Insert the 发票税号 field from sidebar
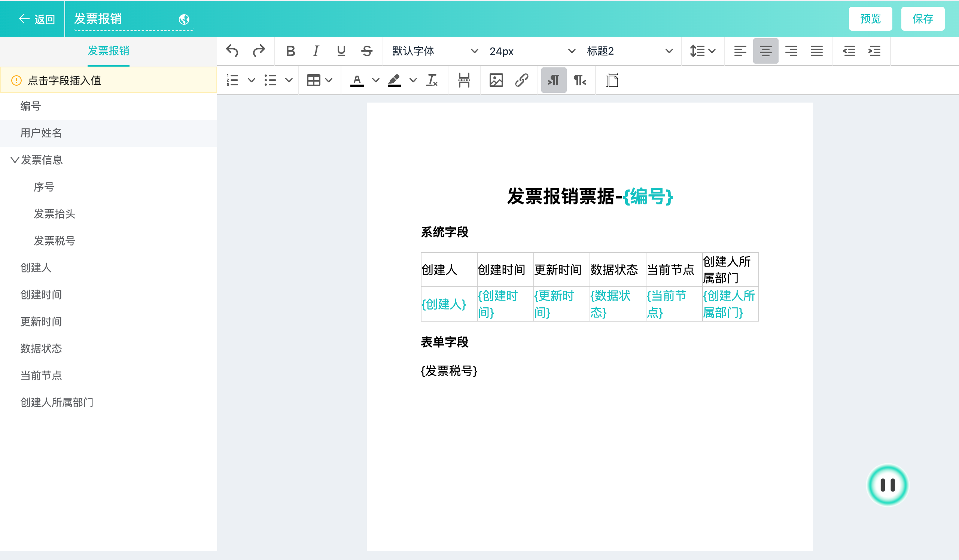Image resolution: width=959 pixels, height=560 pixels. [x=109, y=241]
